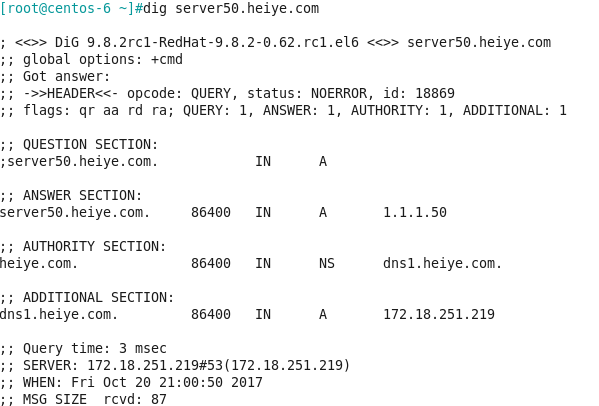Click the dig server50.heiye.com command text
The image size is (599, 406).
tap(231, 8)
